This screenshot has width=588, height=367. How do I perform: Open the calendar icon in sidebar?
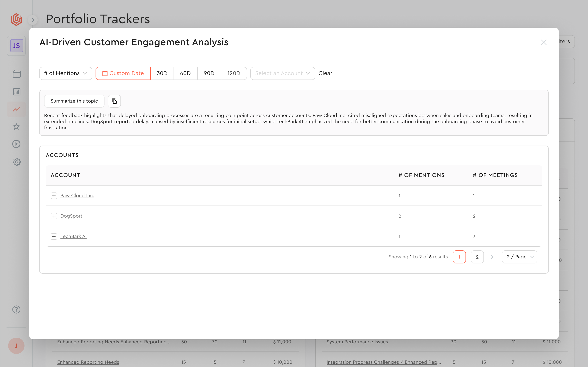17,74
